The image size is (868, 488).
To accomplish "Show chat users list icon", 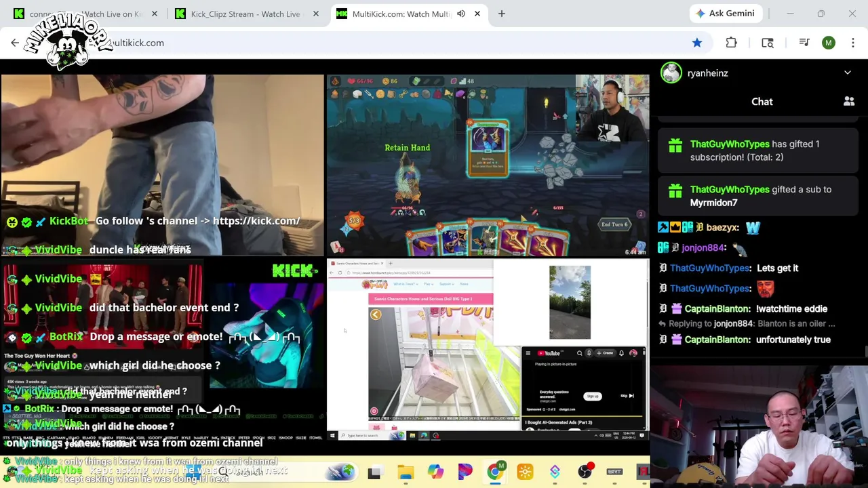I will [849, 102].
